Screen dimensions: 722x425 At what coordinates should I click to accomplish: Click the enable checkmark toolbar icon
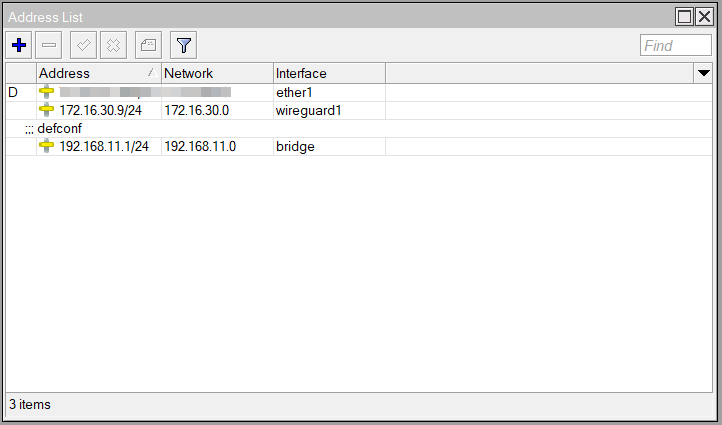[83, 45]
